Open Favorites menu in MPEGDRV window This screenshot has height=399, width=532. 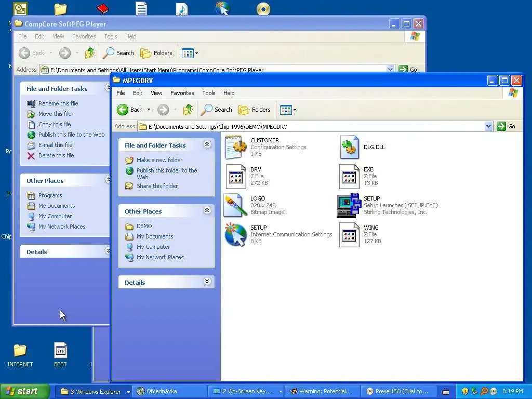pos(182,93)
